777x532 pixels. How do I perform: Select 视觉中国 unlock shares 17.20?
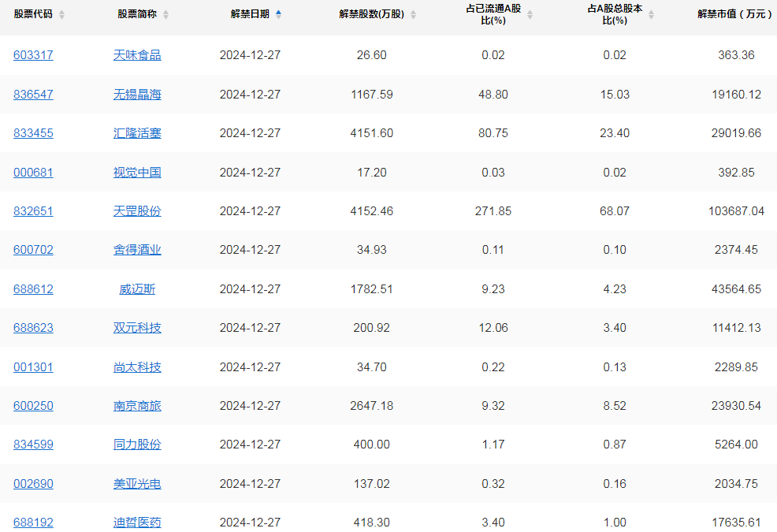tap(372, 172)
